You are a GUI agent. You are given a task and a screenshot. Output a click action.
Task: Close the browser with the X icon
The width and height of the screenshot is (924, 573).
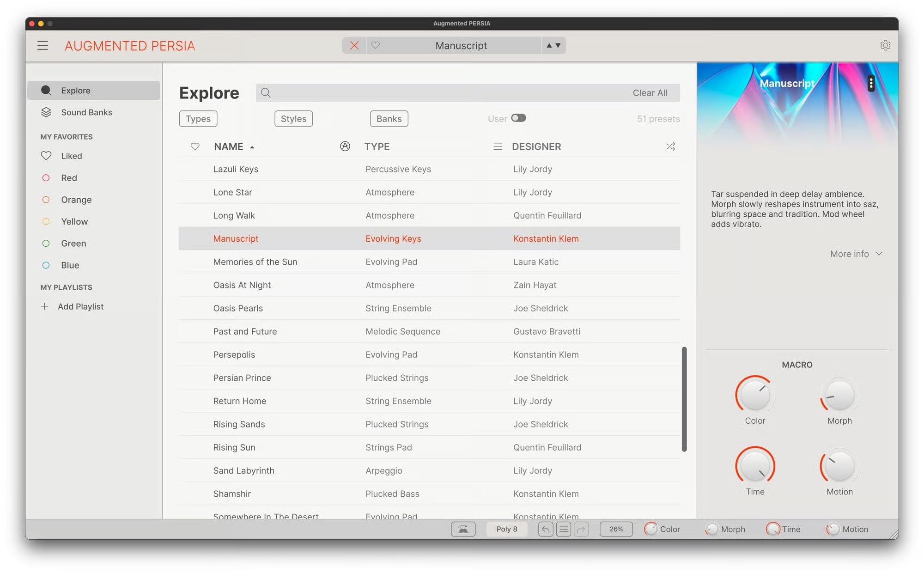pyautogui.click(x=354, y=45)
